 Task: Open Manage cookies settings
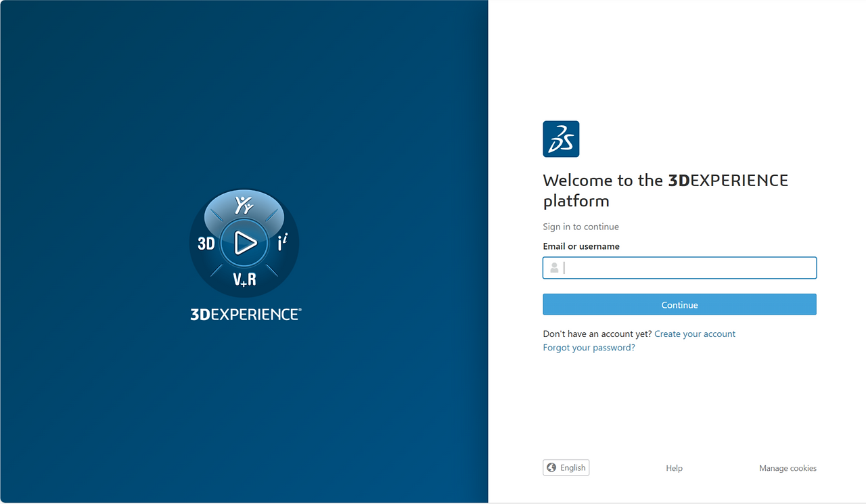pyautogui.click(x=788, y=468)
